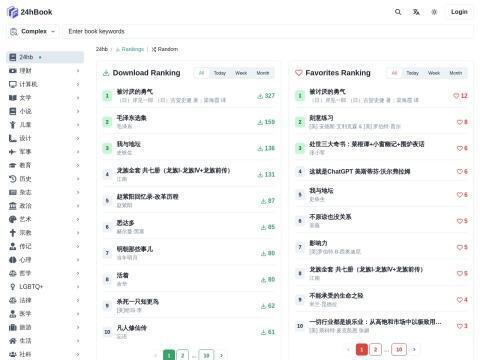Open 活着 book entry
Viewport: 480px width, 360px height.
[x=122, y=275]
